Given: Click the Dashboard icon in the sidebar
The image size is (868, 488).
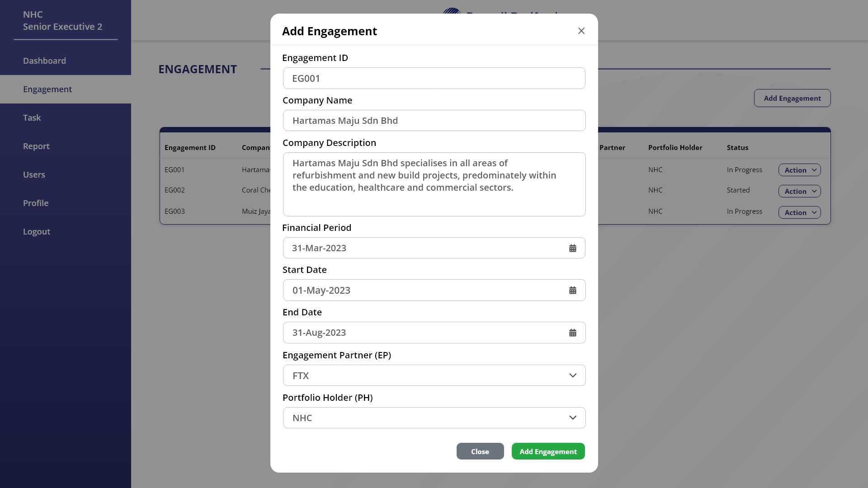Looking at the screenshot, I should coord(44,61).
